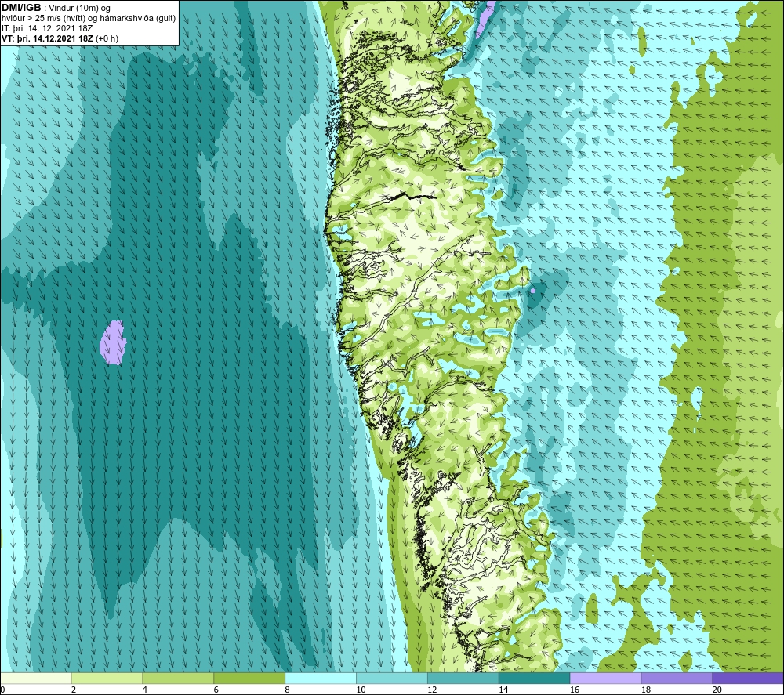Click the pale cyan 8–10 m/s legend swatch
The height and width of the screenshot is (695, 784).
pyautogui.click(x=321, y=678)
